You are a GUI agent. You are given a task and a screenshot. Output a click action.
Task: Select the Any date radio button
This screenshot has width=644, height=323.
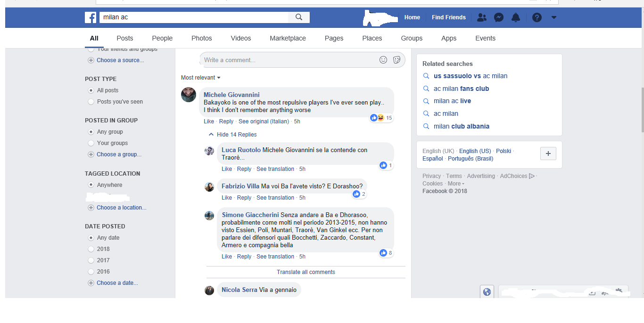91,238
